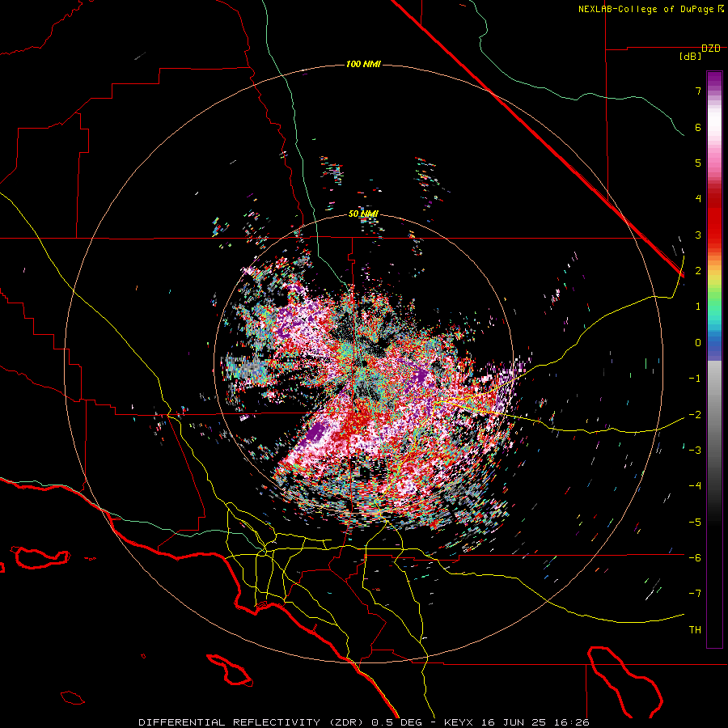Click the 2 value on the dB scale
Image resolution: width=728 pixels, height=728 pixels.
[x=698, y=271]
